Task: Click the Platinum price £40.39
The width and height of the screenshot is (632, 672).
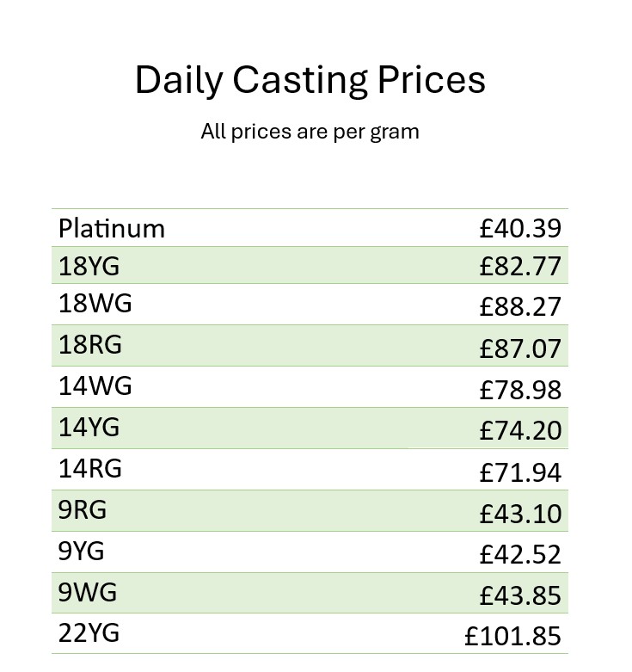Action: [x=520, y=228]
